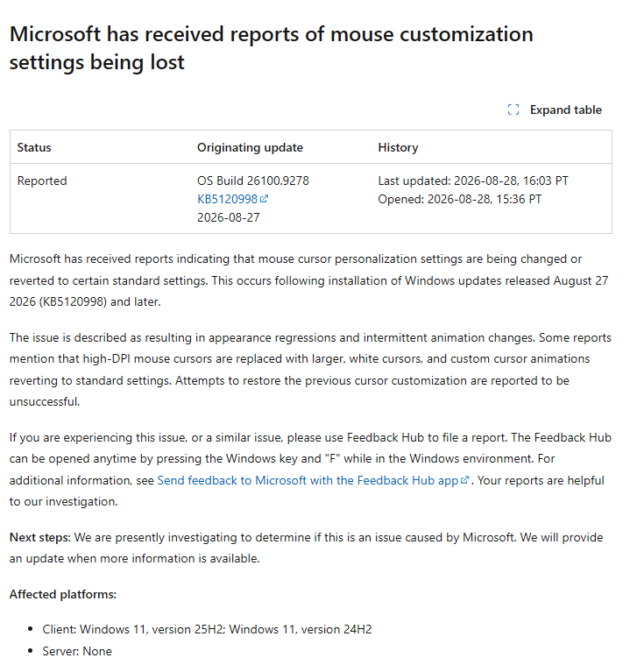Click paragraph mentioning high-DPI mouse cursors
Screen dimensions: 630x672
(310, 370)
